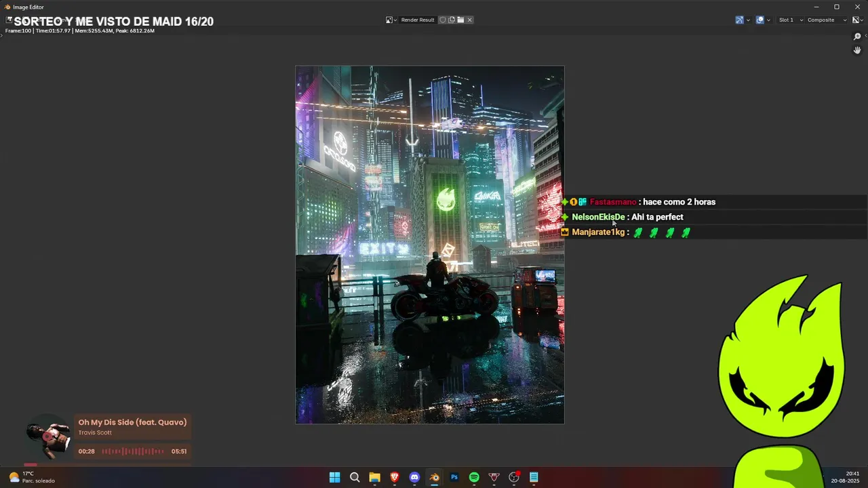Viewport: 868px width, 488px height.
Task: Open Windows taskbar search
Action: pos(355,477)
